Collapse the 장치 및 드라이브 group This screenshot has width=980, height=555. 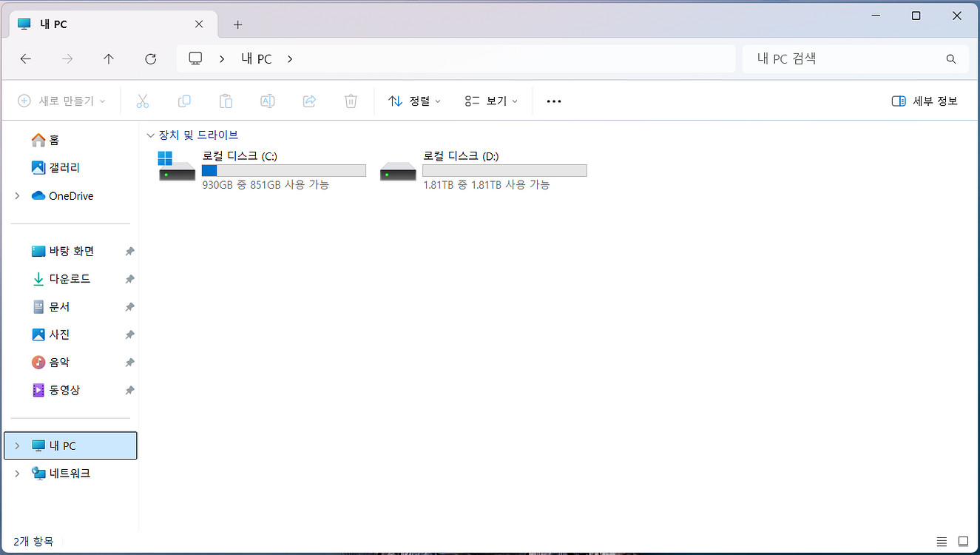[x=150, y=135]
